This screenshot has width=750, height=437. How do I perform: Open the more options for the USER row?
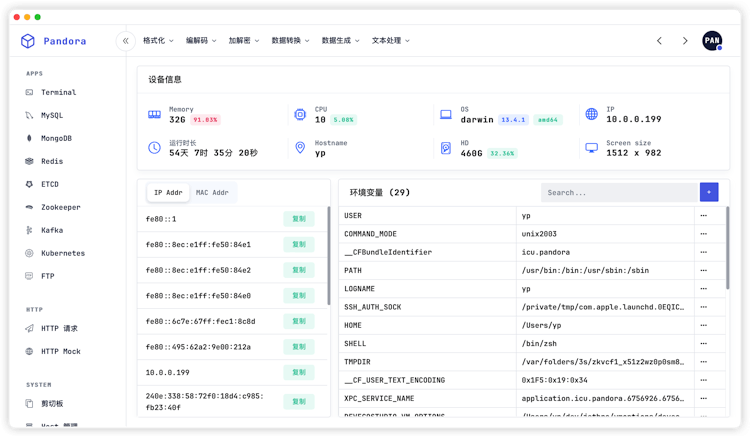tap(703, 215)
